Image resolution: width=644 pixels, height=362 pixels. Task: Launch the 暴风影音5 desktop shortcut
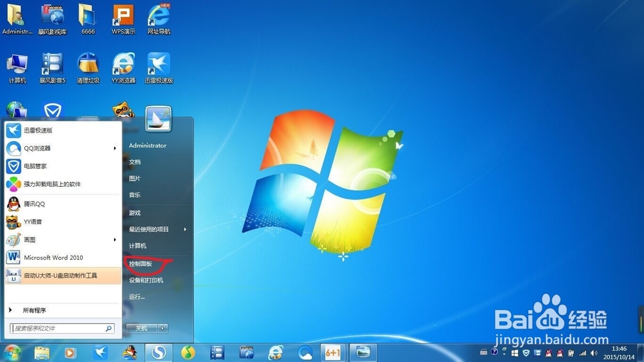(x=53, y=68)
